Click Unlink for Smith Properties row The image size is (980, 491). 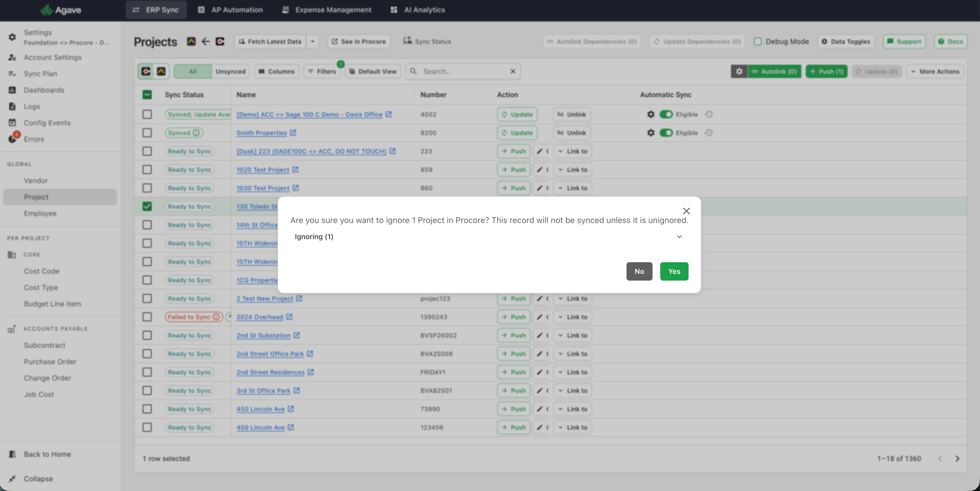click(x=572, y=133)
